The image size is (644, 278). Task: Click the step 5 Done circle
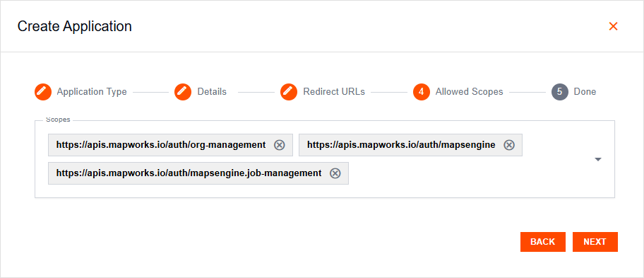pos(560,92)
